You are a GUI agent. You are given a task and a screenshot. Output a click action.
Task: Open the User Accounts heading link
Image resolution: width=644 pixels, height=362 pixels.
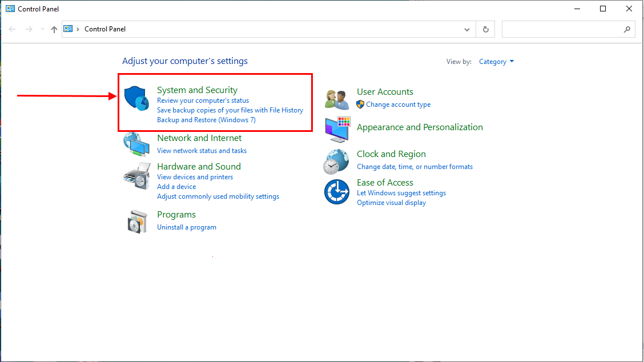[385, 91]
